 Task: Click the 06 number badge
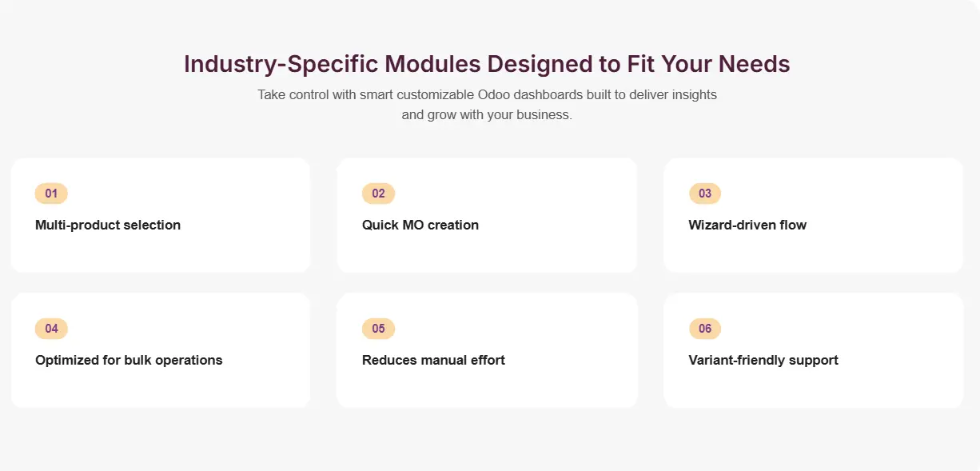(705, 329)
